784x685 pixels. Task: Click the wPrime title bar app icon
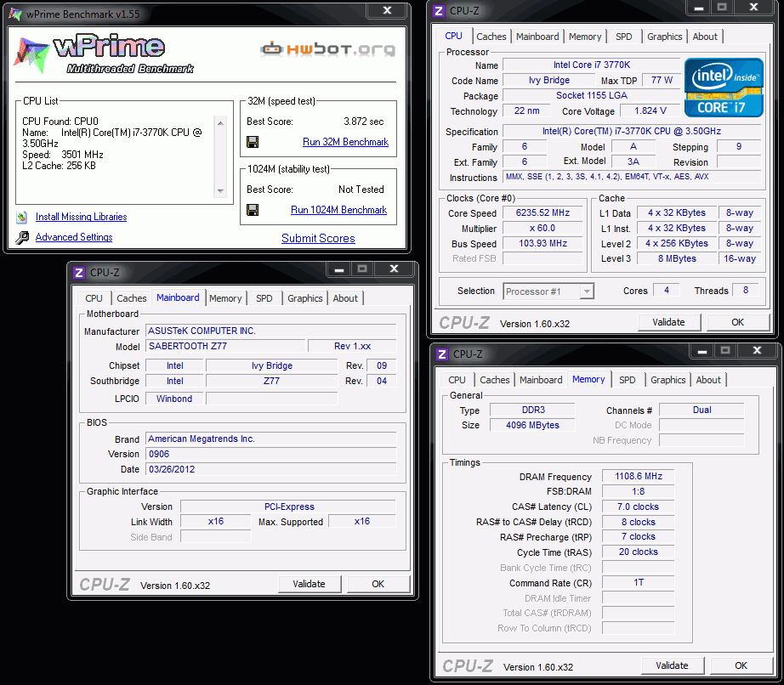pyautogui.click(x=15, y=14)
